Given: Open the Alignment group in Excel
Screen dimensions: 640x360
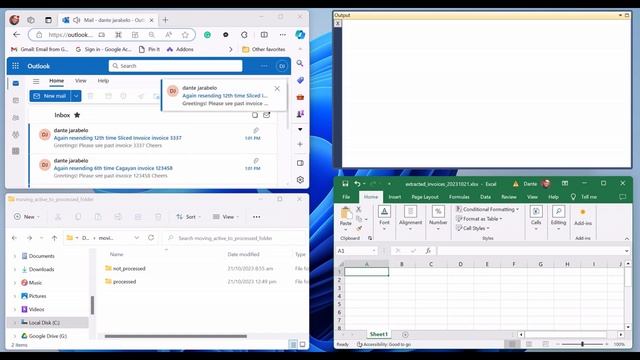Looking at the screenshot, I should tap(410, 218).
